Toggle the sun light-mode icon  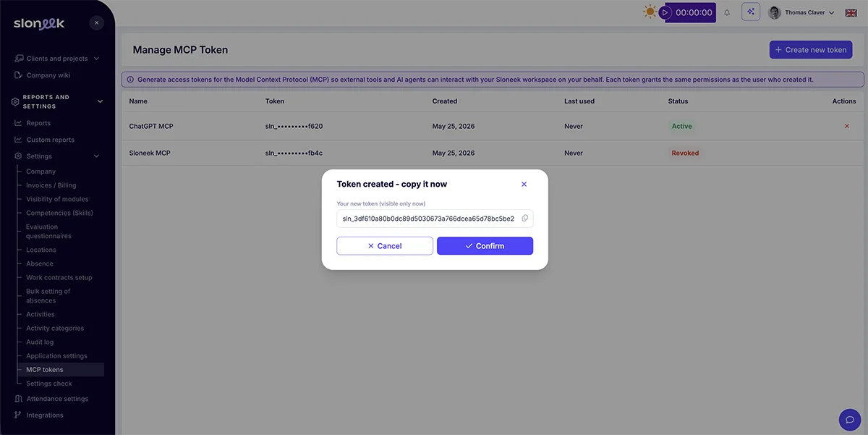click(650, 12)
